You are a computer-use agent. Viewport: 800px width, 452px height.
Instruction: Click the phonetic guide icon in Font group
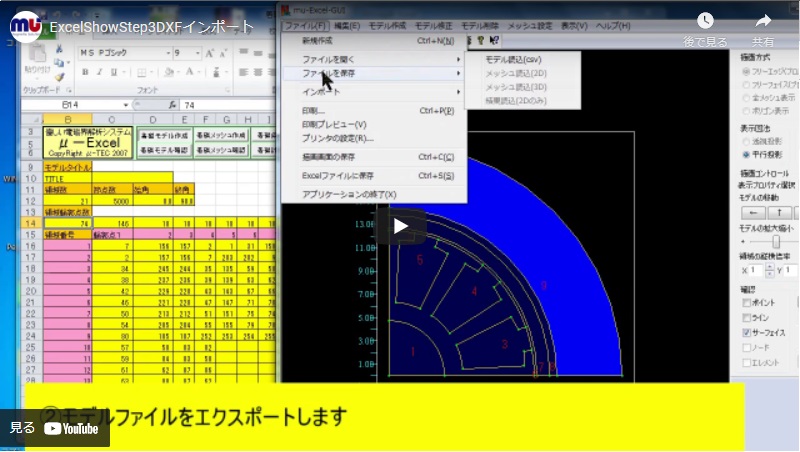point(216,72)
